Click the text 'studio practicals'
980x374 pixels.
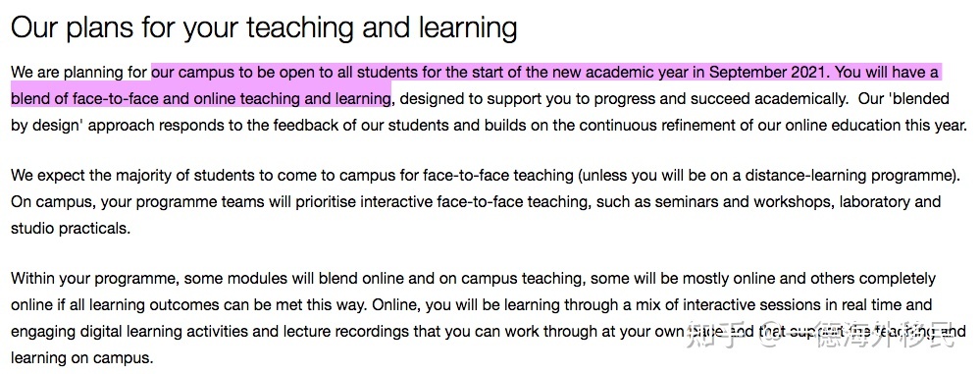pos(69,229)
